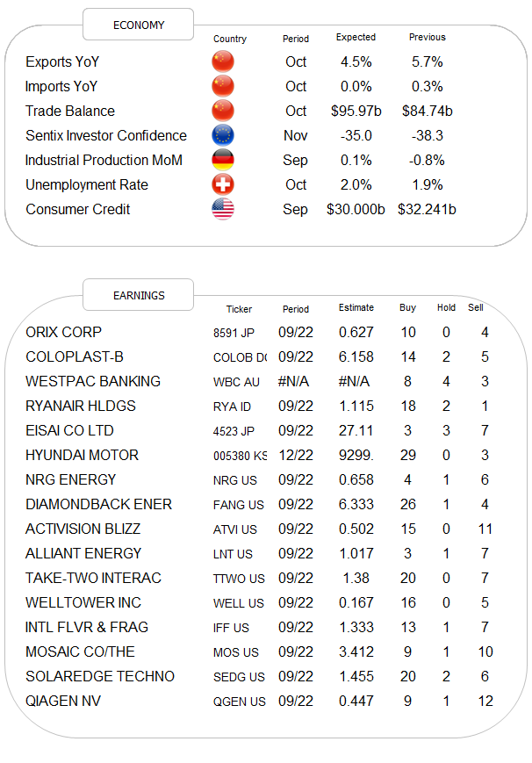
Task: Click the Estimate column header
Action: tap(356, 307)
